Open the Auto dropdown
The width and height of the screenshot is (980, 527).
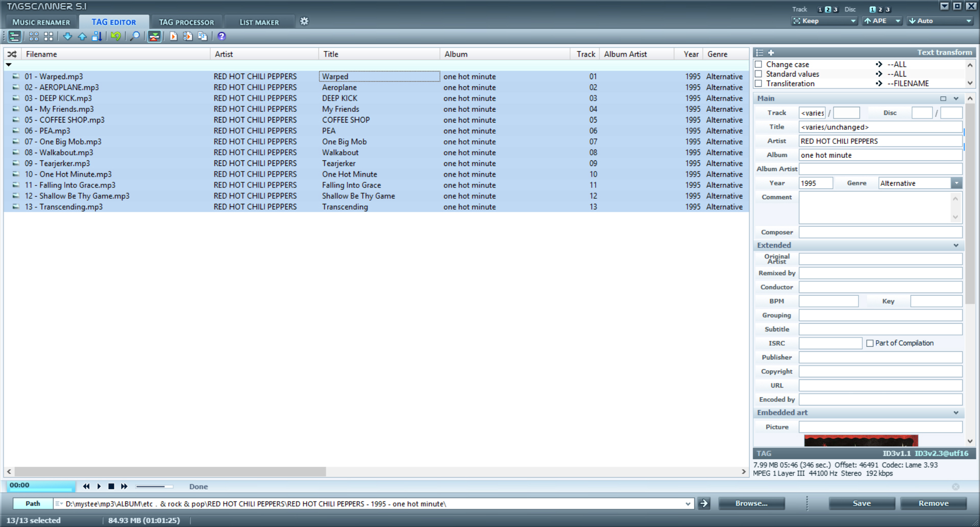[x=940, y=21]
